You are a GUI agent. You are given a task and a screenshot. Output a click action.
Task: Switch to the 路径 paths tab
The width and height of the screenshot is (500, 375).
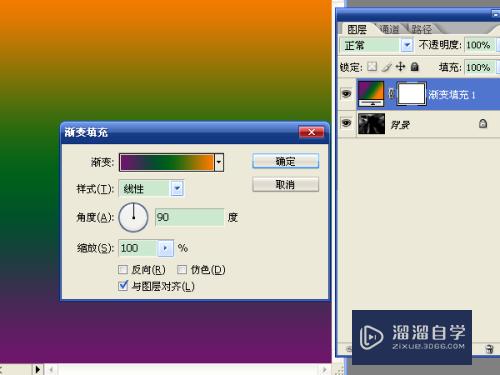tap(421, 29)
